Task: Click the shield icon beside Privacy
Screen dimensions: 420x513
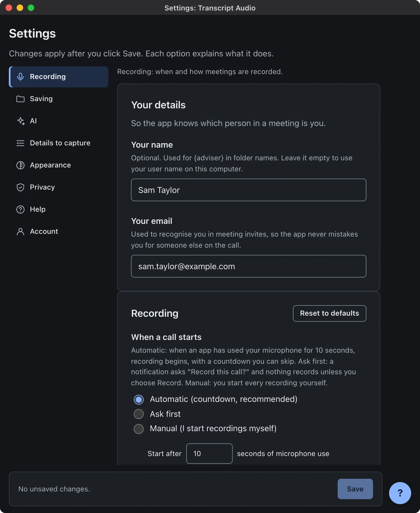Action: point(20,187)
